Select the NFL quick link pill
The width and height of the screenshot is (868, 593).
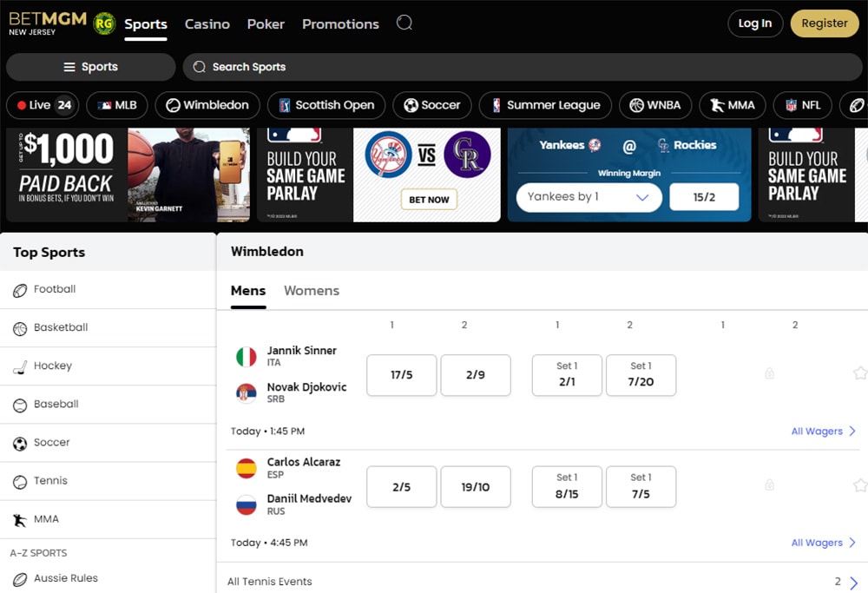pos(803,105)
